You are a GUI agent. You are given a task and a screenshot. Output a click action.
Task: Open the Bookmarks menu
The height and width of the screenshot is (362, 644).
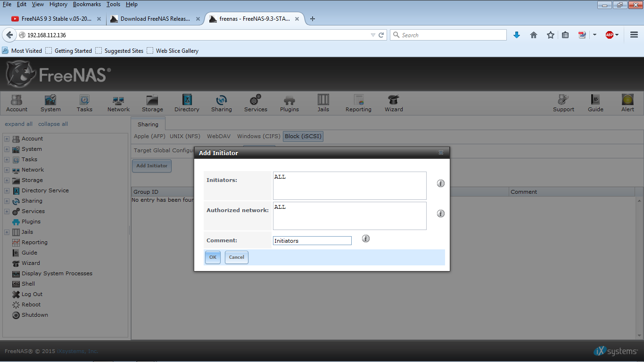click(x=87, y=4)
